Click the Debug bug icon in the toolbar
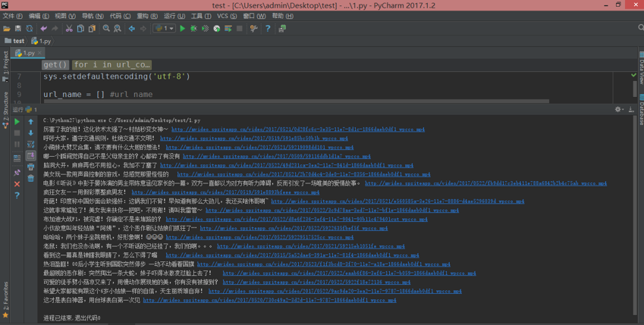 193,29
